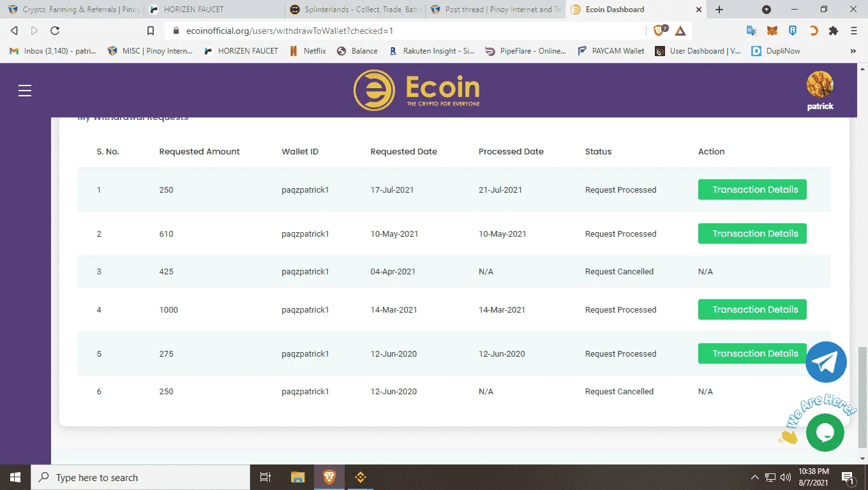Select the 04-Apr-2021 requested date cell
Image resolution: width=868 pixels, height=490 pixels.
[393, 271]
